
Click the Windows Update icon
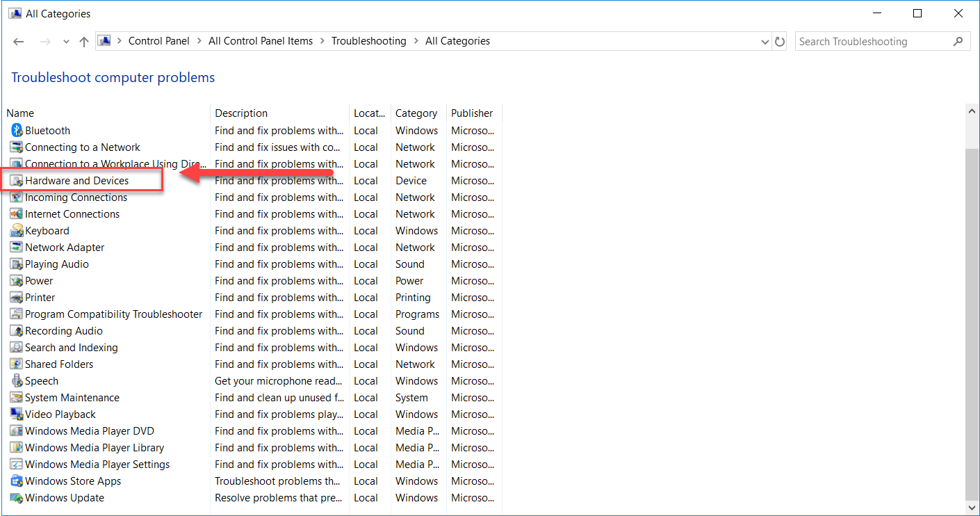17,497
